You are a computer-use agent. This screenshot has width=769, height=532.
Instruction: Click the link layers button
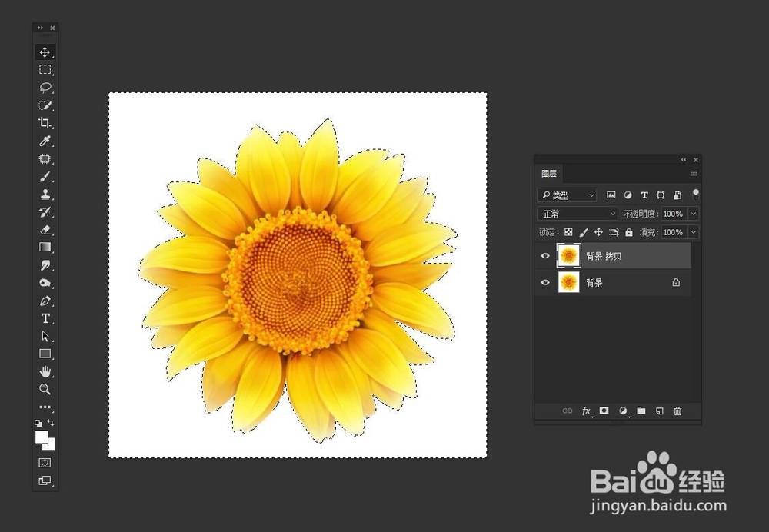(568, 411)
